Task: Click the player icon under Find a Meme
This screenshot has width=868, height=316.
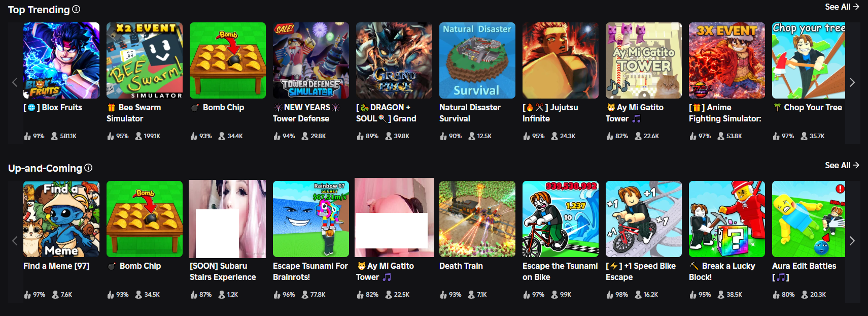Action: coord(55,295)
